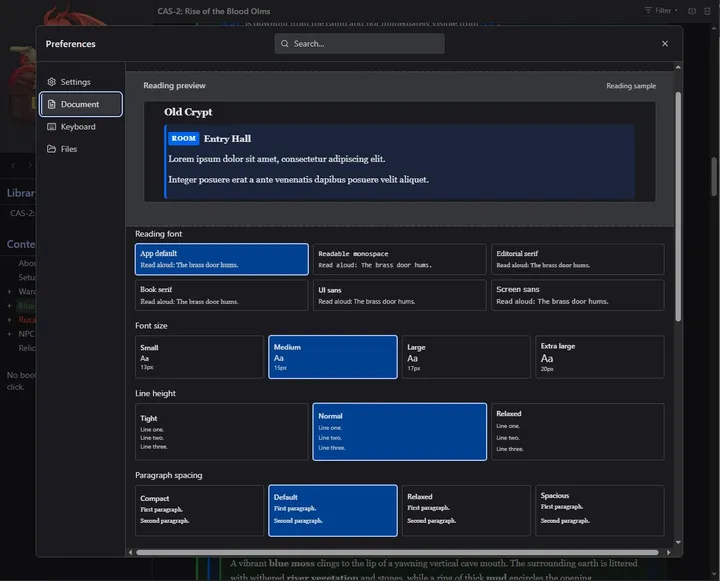Image resolution: width=720 pixels, height=581 pixels.
Task: Click the vertical scrollbar thumb in Preferences
Action: [678, 207]
